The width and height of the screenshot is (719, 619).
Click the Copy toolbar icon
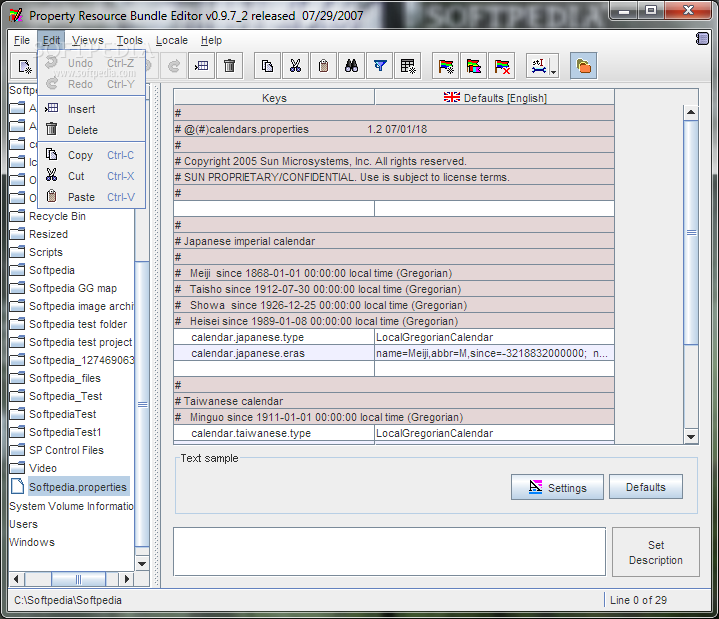267,66
